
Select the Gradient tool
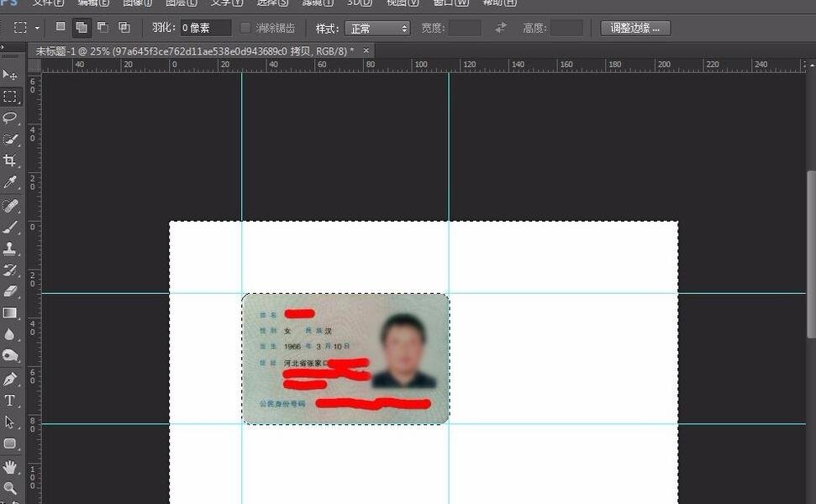(11, 313)
